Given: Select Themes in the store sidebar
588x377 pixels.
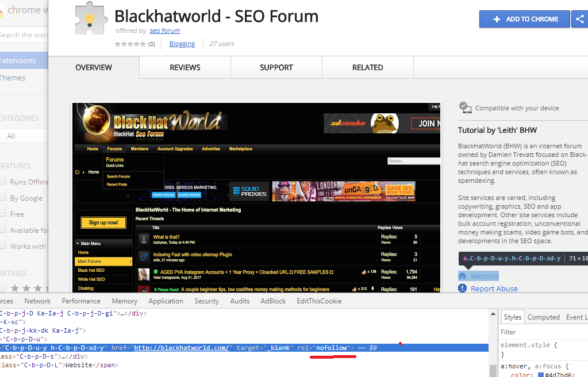Looking at the screenshot, I should (x=13, y=78).
